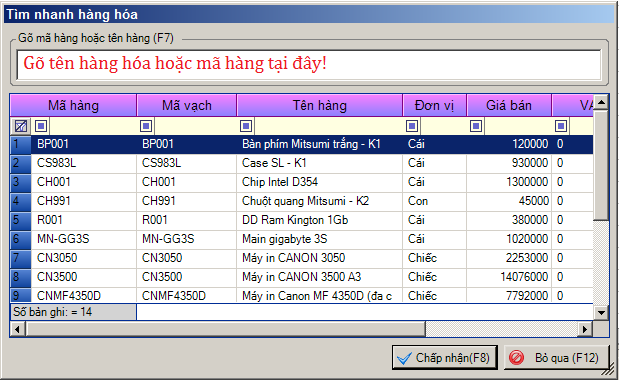This screenshot has width=619, height=380.
Task: Click the Tên hàng filter row input cell
Action: 328,126
